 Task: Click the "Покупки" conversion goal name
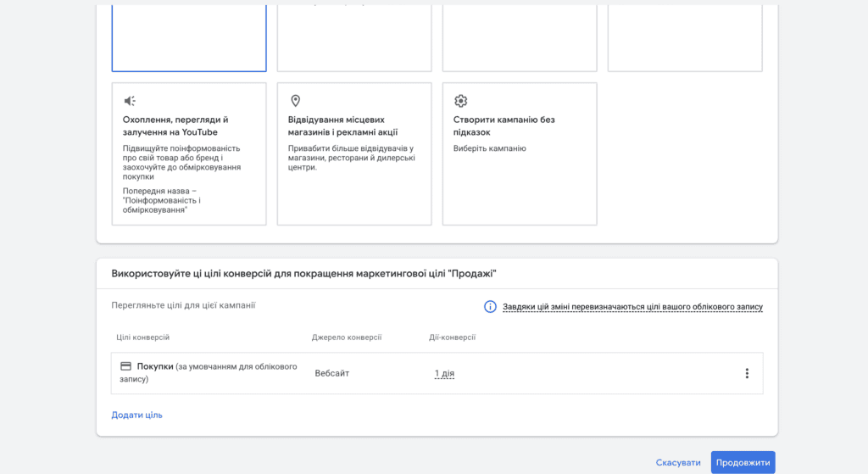pos(155,366)
